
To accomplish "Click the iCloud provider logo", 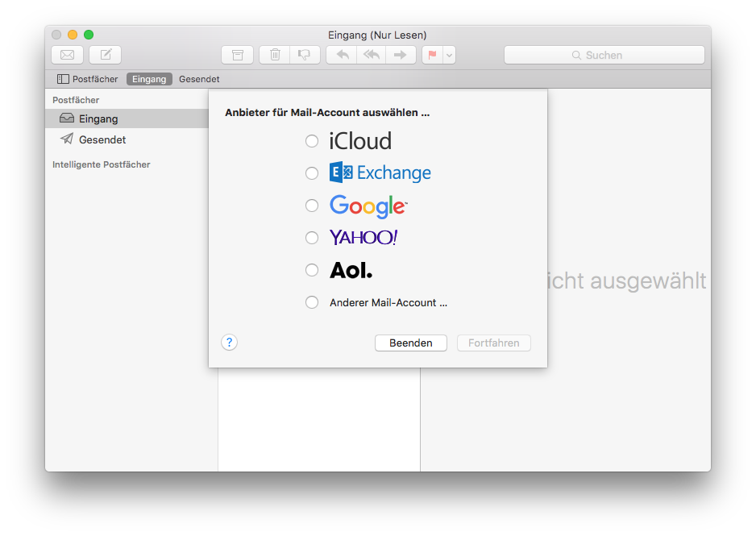I will 360,141.
